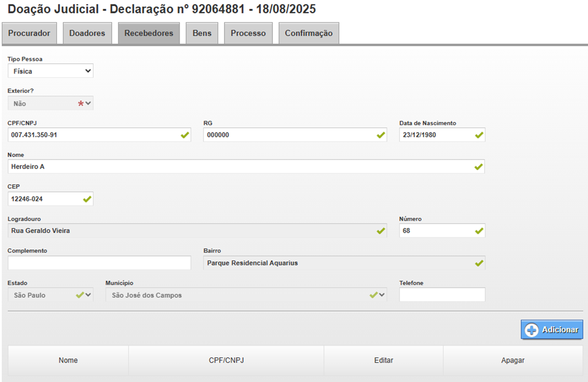Click the green checkmark in Nome field
The height and width of the screenshot is (382, 588).
click(x=478, y=167)
